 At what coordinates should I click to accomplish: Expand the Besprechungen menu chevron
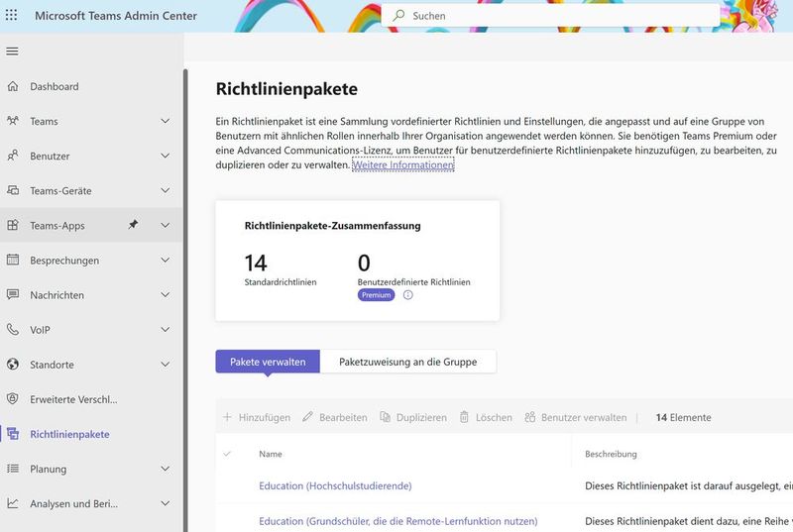coord(165,260)
